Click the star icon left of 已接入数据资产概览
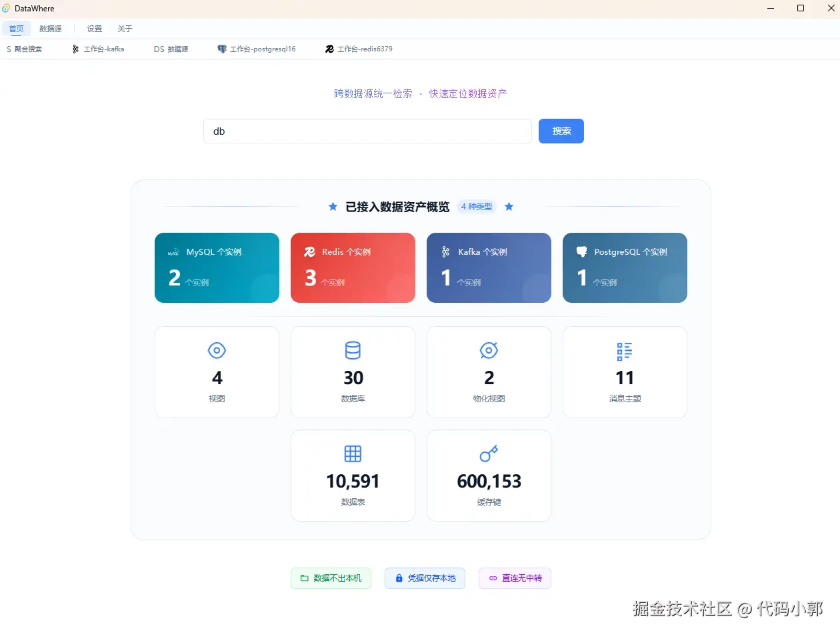Viewport: 840px width, 635px height. (333, 207)
